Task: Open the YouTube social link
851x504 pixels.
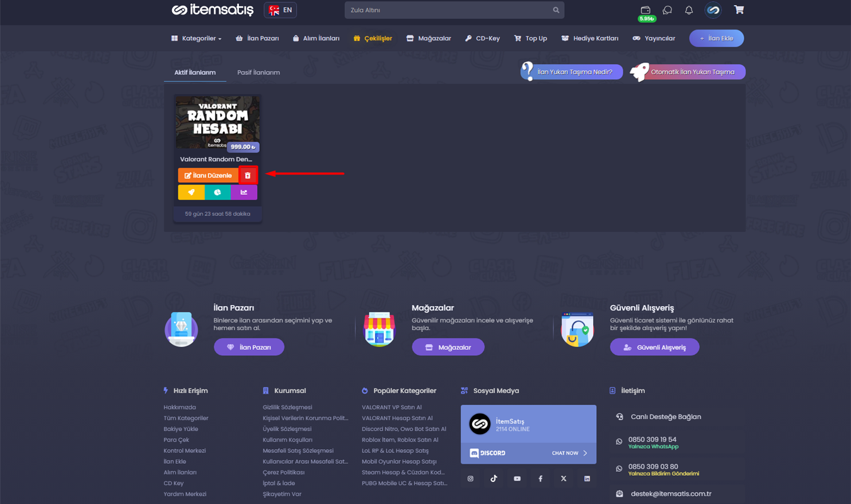Action: point(517,479)
